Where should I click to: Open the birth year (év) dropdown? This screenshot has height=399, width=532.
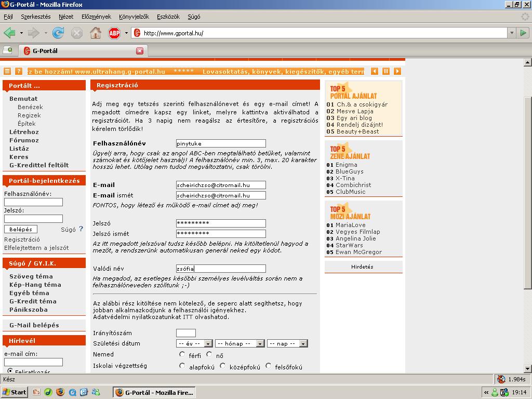pos(194,343)
